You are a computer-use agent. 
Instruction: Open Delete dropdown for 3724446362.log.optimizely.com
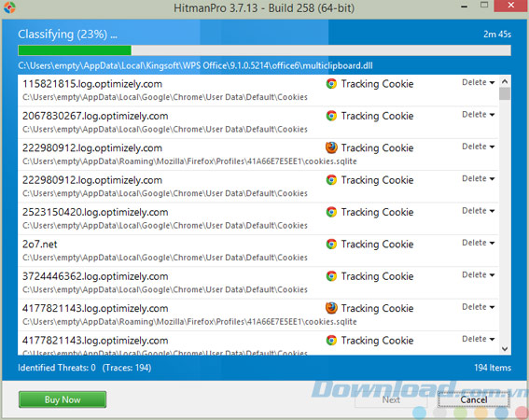coord(478,274)
